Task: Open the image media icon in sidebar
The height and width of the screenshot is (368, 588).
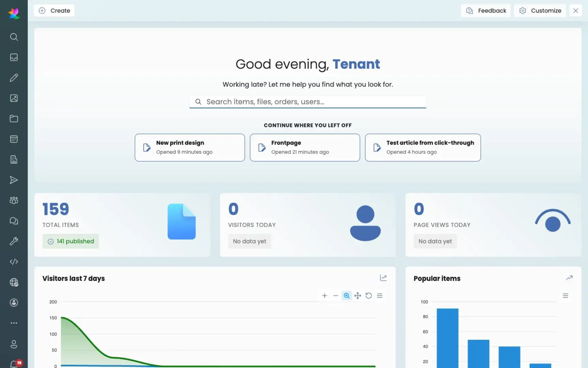Action: (14, 98)
